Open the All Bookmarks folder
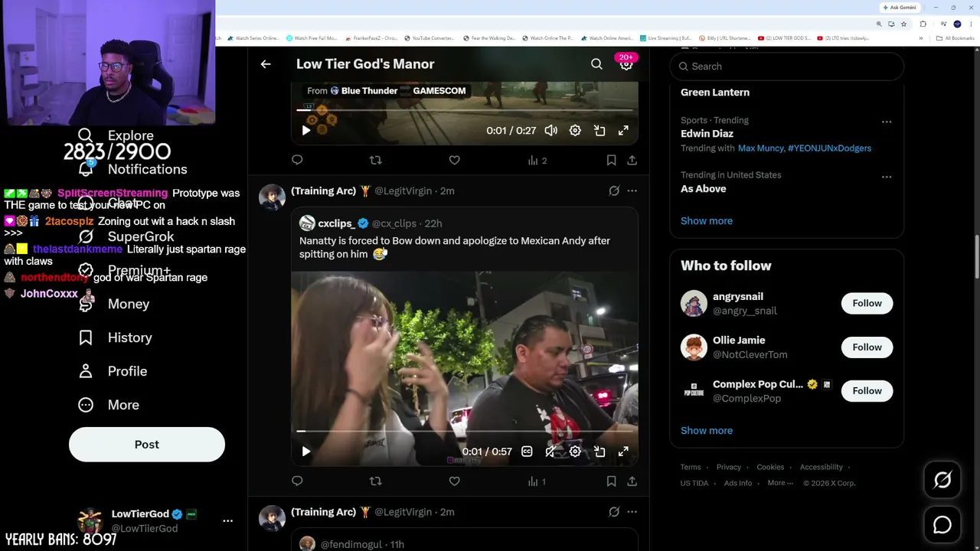 click(955, 38)
